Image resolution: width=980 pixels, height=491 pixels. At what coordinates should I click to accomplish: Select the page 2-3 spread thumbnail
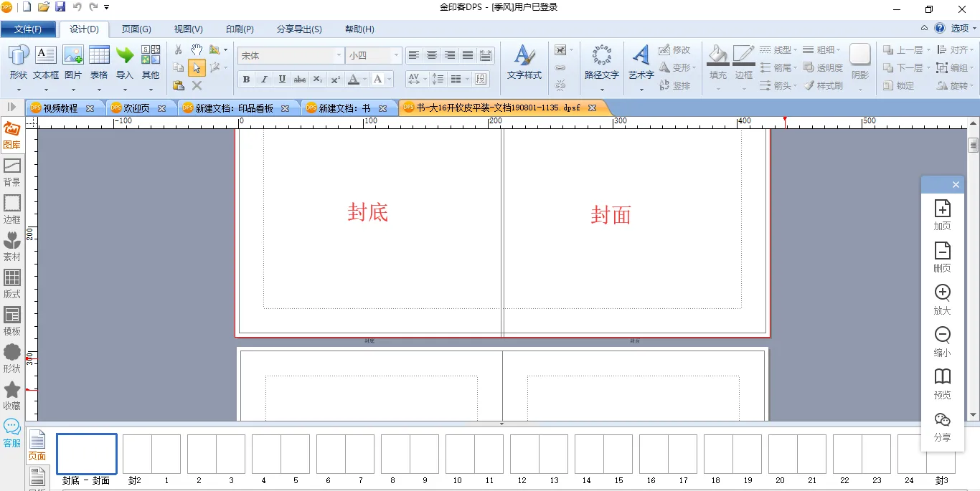(216, 454)
